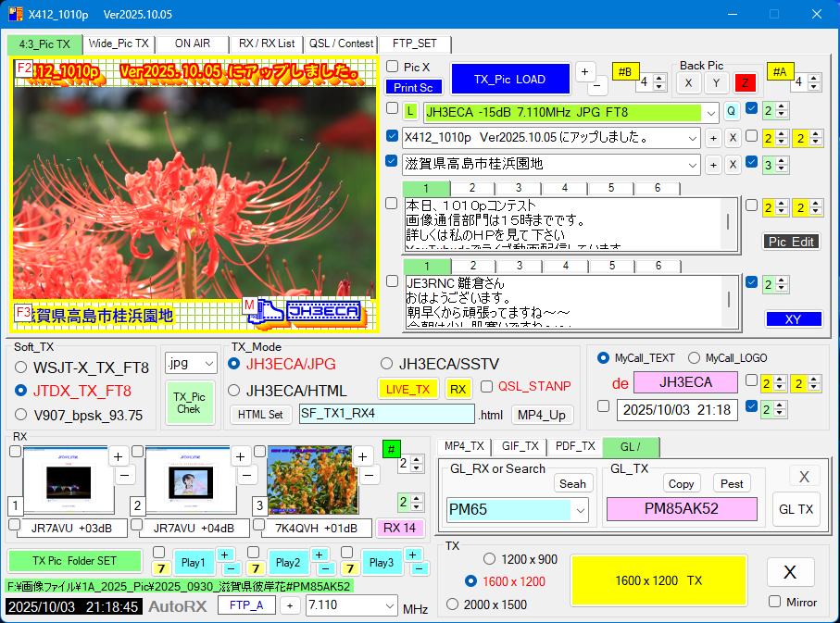Viewport: 840px width, 623px height.
Task: Click the yellow 1600 x 1200 TX swatch
Action: click(x=658, y=580)
